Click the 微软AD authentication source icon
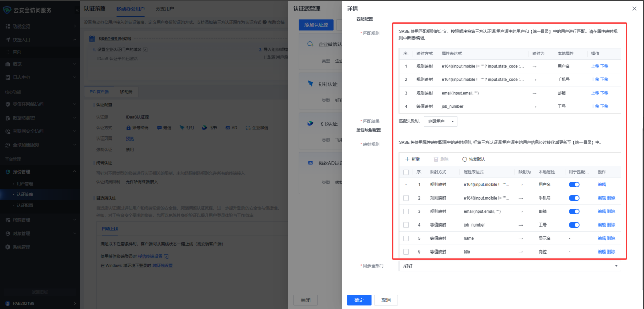Image resolution: width=644 pixels, height=309 pixels. [310, 163]
